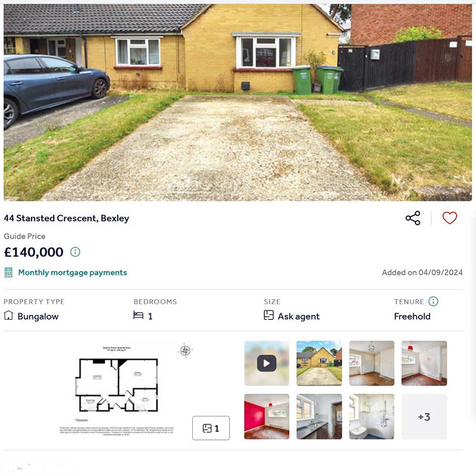The height and width of the screenshot is (476, 476).
Task: Click the tenure information icon
Action: [433, 301]
